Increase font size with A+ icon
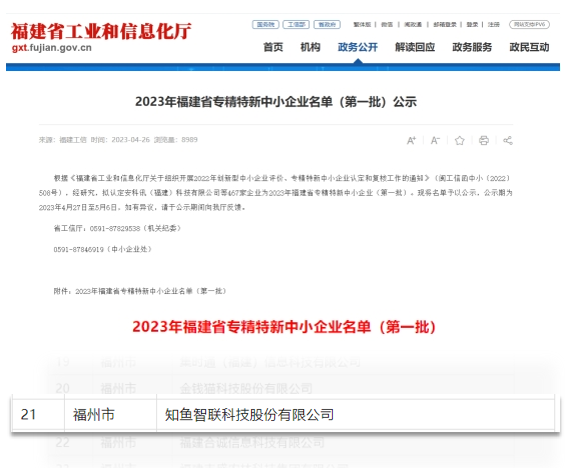 click(411, 141)
